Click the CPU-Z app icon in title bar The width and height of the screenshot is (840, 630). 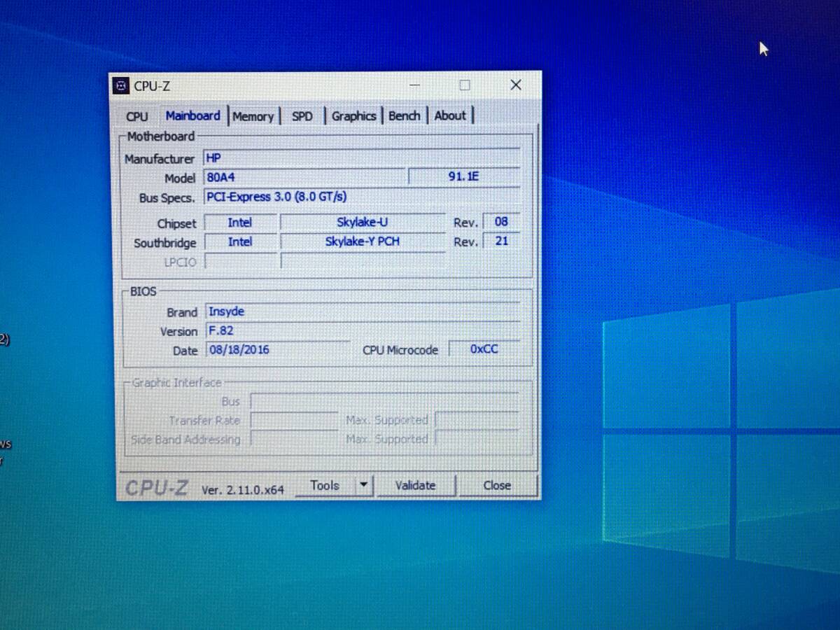121,85
